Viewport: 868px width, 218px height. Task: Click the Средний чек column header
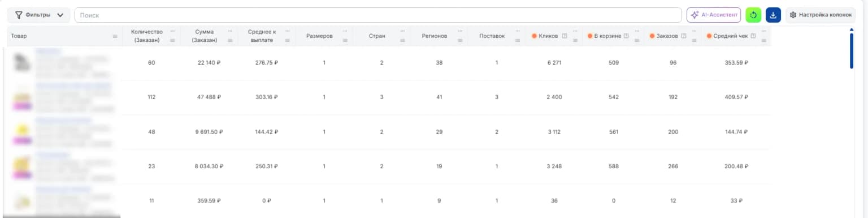[730, 36]
